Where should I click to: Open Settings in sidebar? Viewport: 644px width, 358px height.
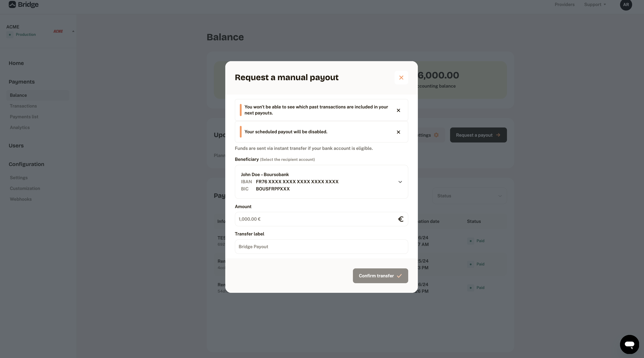pos(19,178)
